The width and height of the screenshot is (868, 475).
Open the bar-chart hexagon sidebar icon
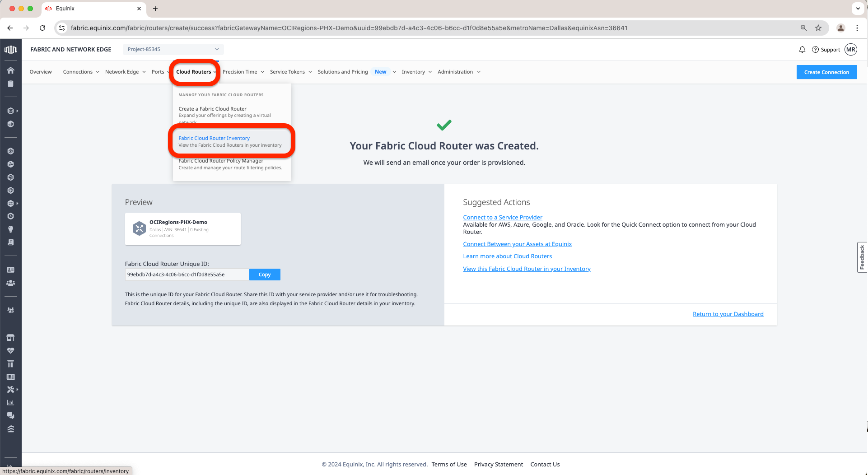(x=10, y=124)
